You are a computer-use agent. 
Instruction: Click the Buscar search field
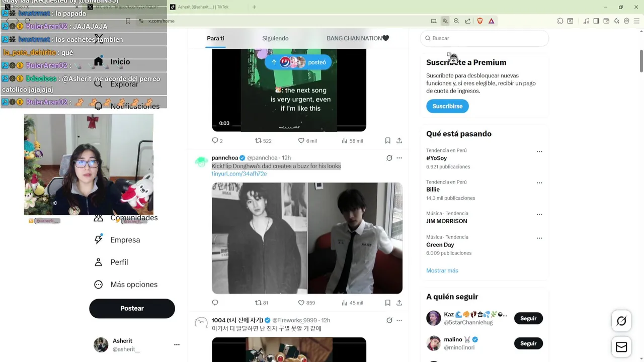click(x=485, y=38)
